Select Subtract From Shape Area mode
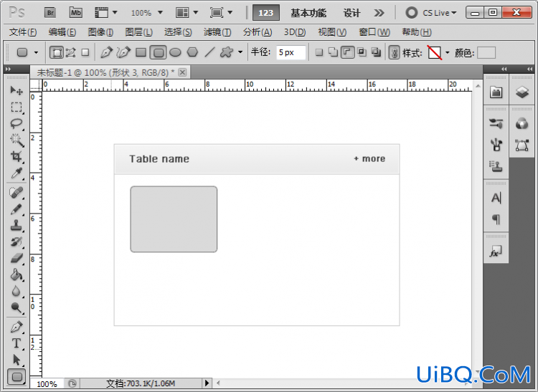The width and height of the screenshot is (538, 392). (348, 52)
